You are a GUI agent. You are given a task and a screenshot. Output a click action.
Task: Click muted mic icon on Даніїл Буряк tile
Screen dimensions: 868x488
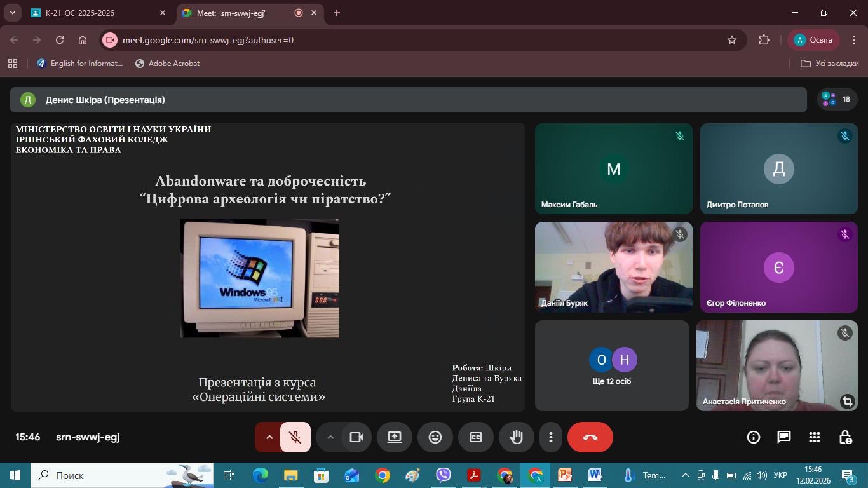pyautogui.click(x=680, y=234)
